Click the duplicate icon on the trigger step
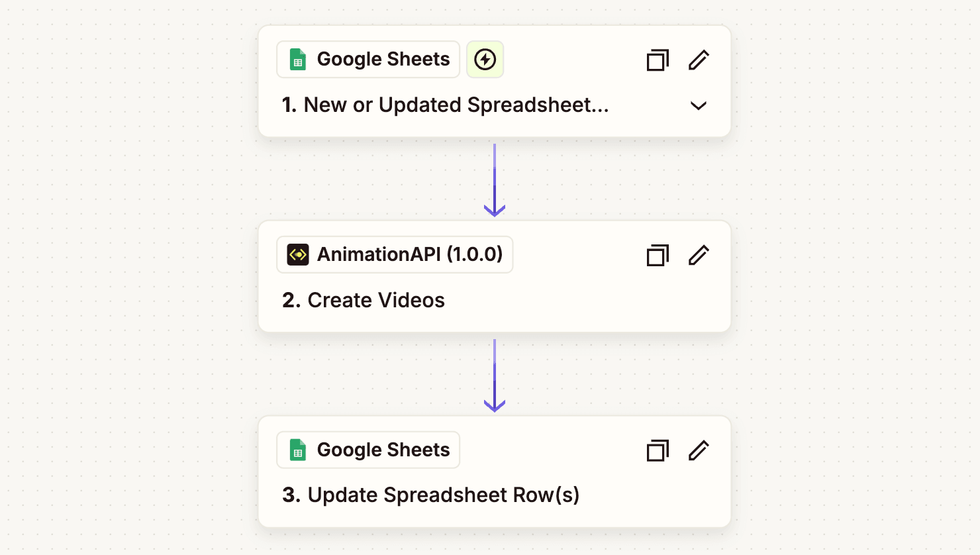This screenshot has width=980, height=555. (x=657, y=60)
